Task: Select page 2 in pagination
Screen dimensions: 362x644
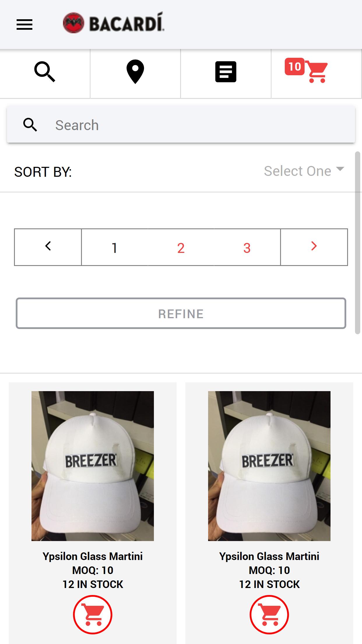Action: pos(181,247)
